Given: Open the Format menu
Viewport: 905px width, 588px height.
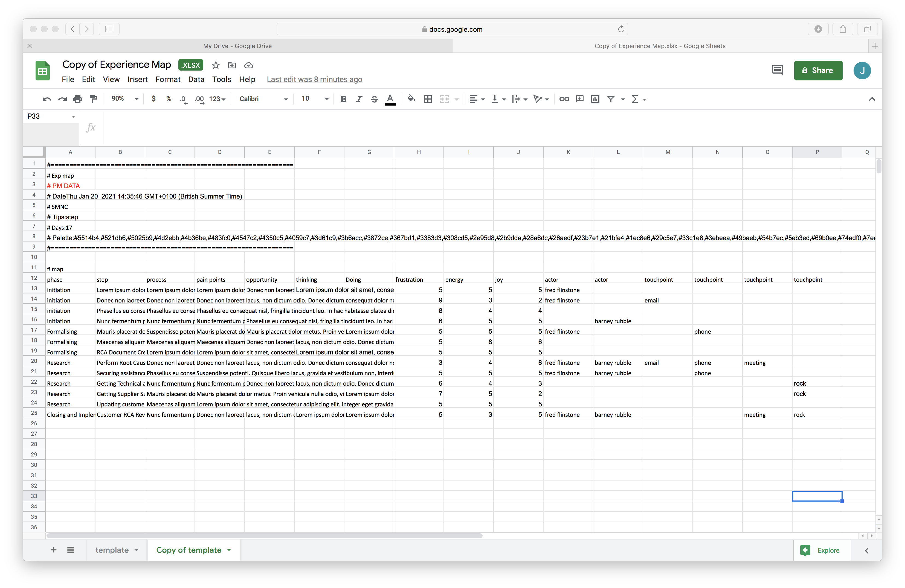Looking at the screenshot, I should [168, 79].
